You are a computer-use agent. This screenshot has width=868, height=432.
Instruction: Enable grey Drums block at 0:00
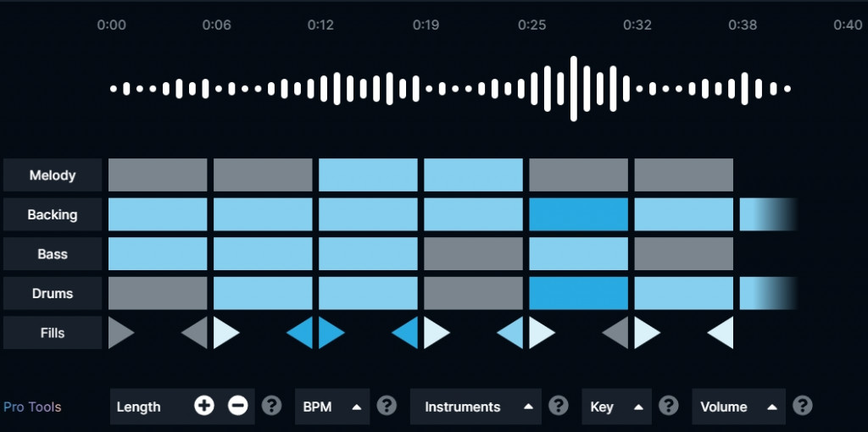click(158, 293)
